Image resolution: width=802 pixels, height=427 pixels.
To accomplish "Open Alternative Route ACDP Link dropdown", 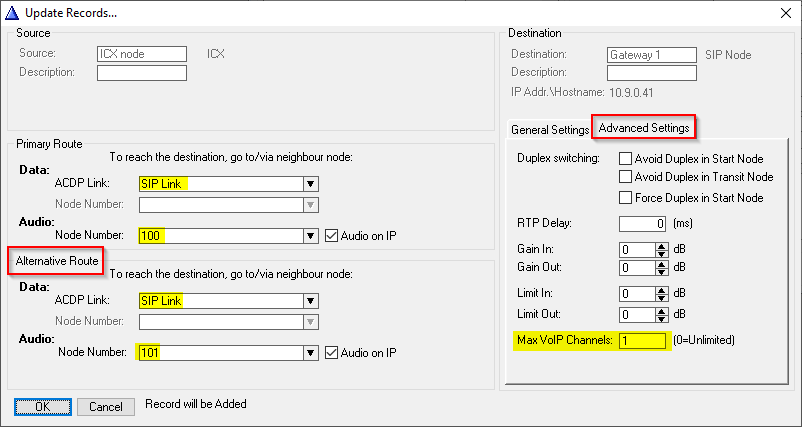I will (311, 301).
